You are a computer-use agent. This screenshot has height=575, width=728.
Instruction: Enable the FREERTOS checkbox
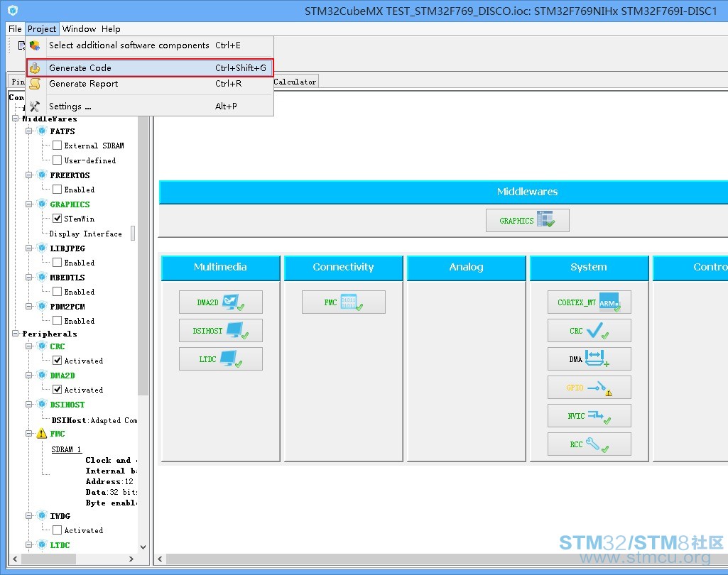click(x=57, y=190)
